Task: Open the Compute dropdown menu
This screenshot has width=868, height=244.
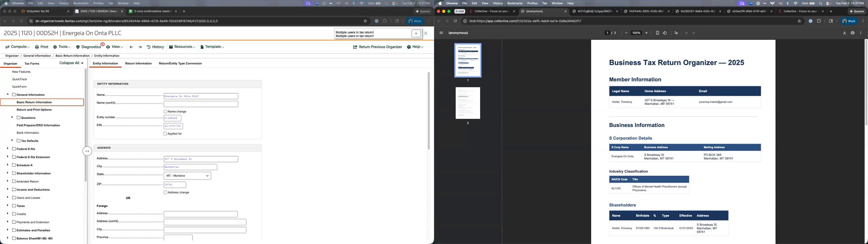Action: [x=18, y=47]
